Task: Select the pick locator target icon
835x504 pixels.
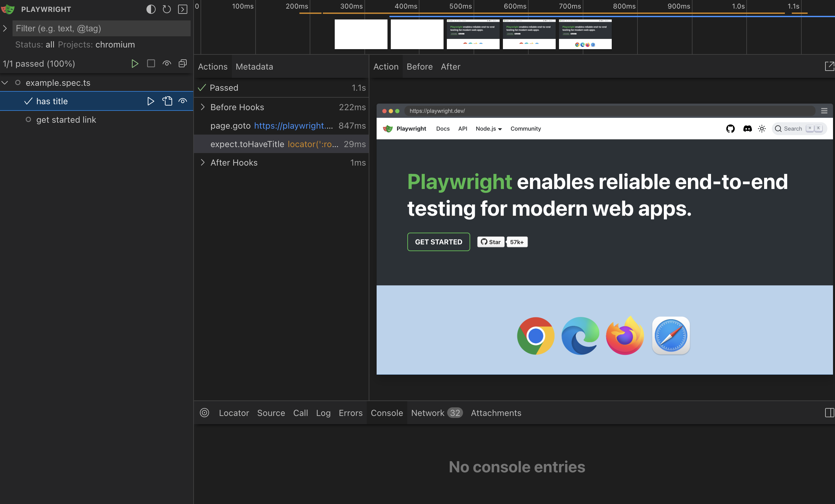Action: (204, 413)
